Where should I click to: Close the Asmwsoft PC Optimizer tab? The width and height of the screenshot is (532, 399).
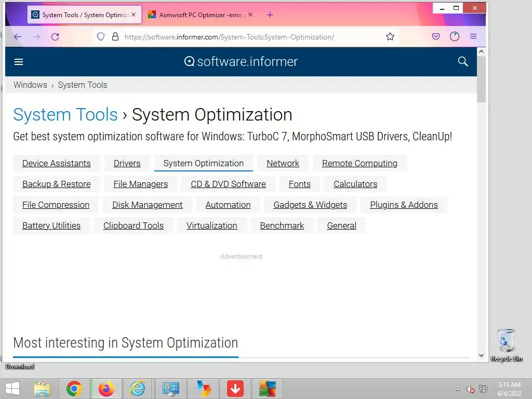pos(250,15)
